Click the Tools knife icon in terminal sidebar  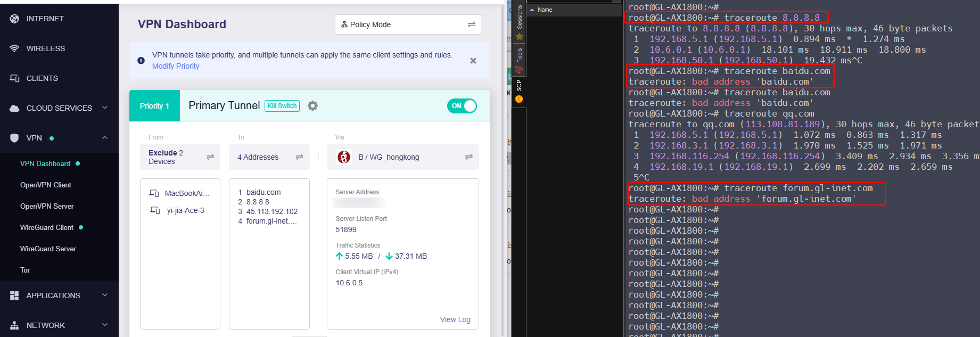tap(520, 69)
